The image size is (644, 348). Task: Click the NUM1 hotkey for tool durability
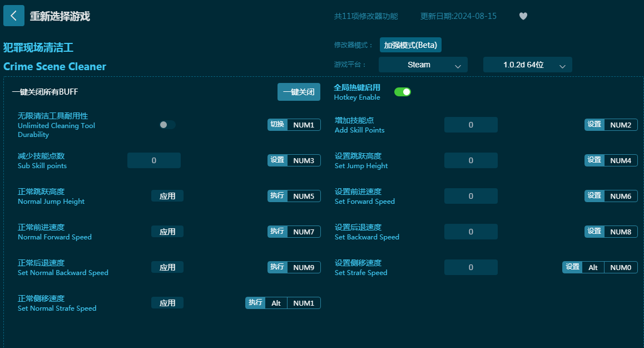click(x=304, y=125)
